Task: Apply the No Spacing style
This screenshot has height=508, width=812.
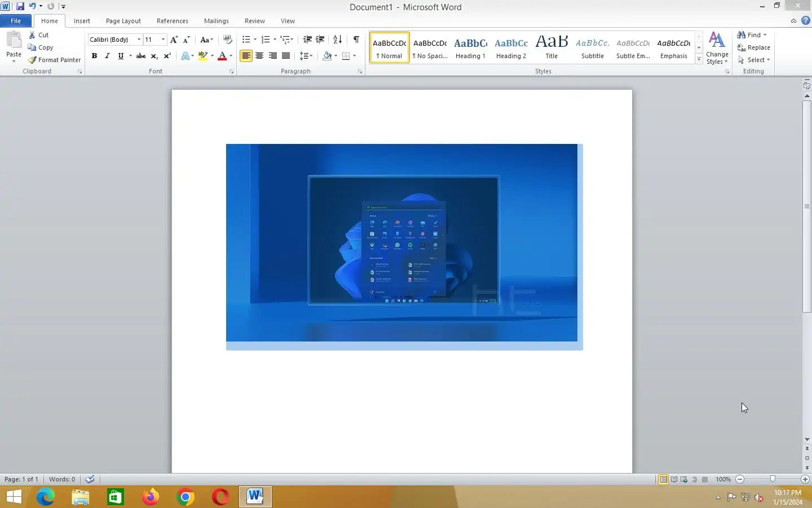Action: tap(430, 47)
